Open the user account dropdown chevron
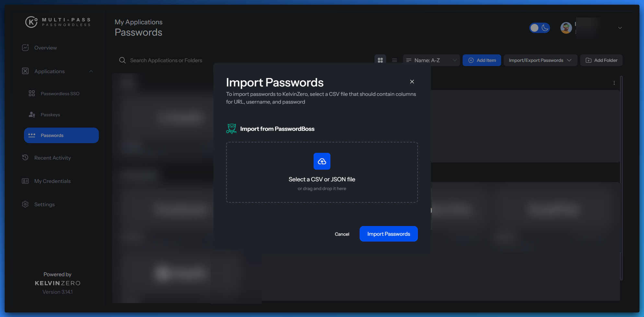 (x=620, y=28)
